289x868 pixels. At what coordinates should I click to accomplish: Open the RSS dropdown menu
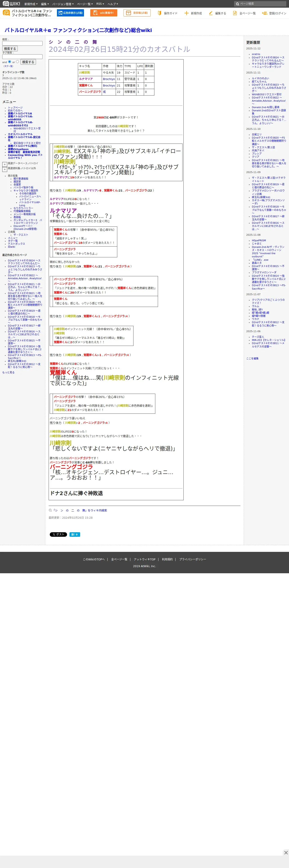click(x=100, y=4)
